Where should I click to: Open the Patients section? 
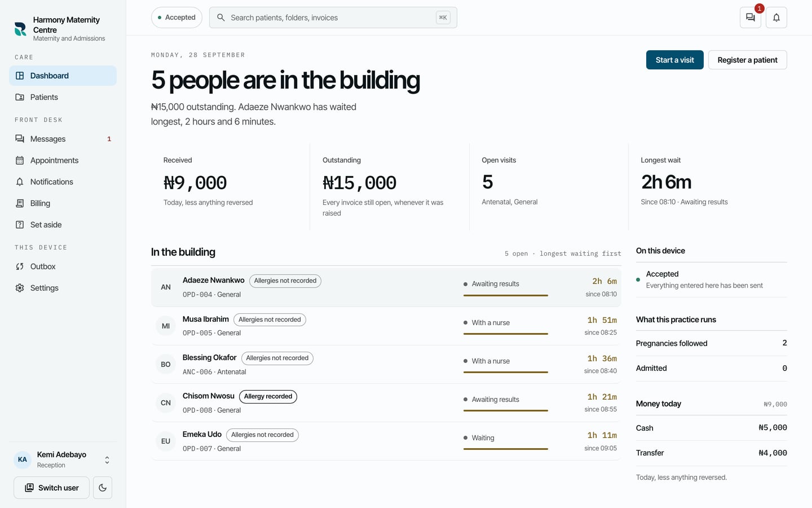pyautogui.click(x=63, y=97)
